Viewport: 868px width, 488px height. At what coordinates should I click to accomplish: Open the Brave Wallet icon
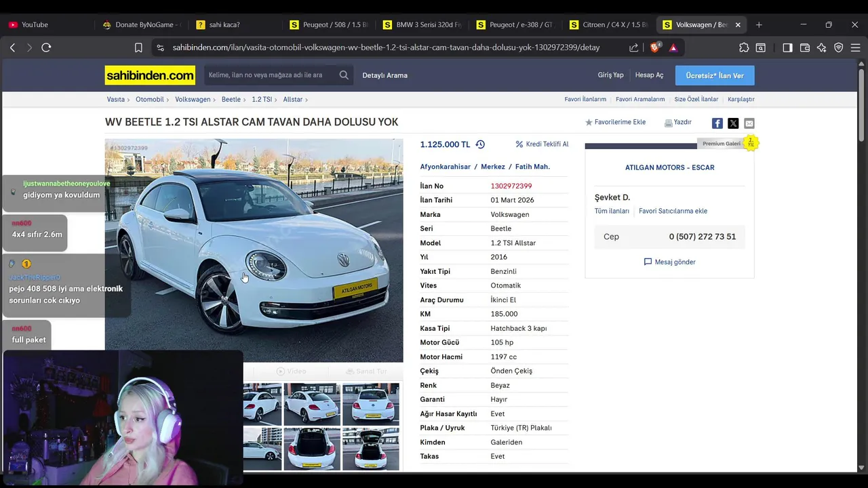(x=805, y=47)
